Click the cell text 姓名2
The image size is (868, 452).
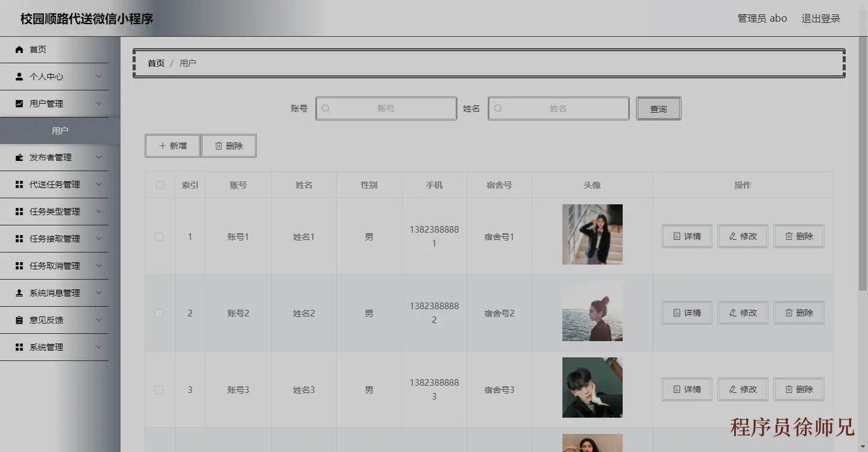click(x=304, y=313)
